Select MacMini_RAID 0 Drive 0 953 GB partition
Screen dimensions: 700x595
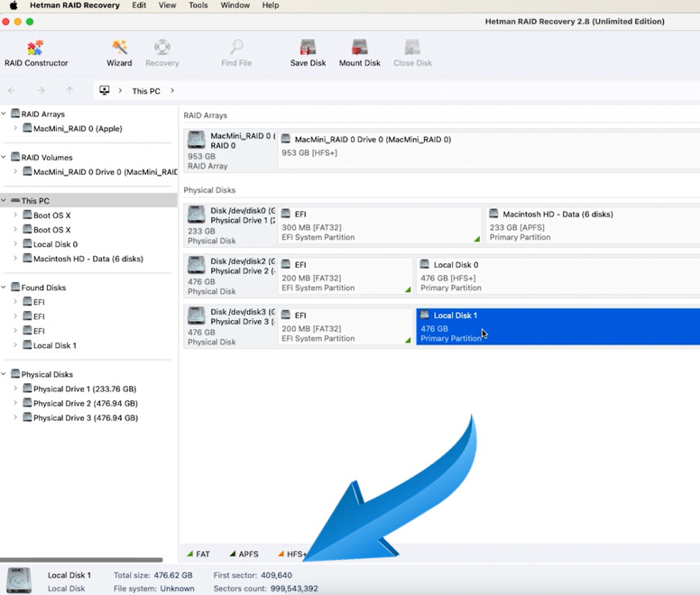[489, 150]
